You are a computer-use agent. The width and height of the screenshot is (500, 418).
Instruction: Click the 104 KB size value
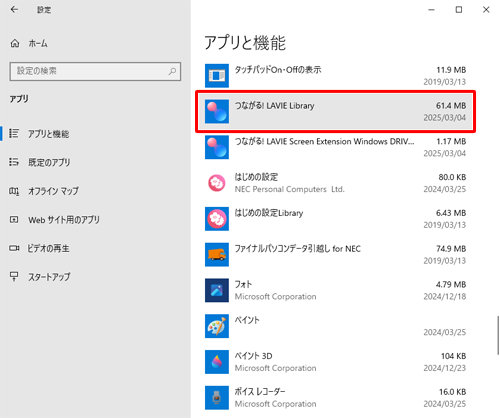(453, 356)
